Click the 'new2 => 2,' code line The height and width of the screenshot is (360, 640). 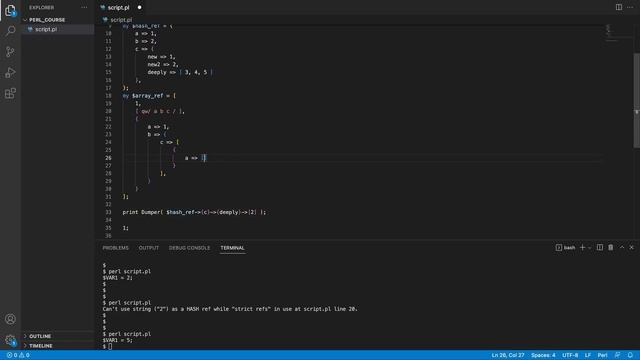[163, 64]
